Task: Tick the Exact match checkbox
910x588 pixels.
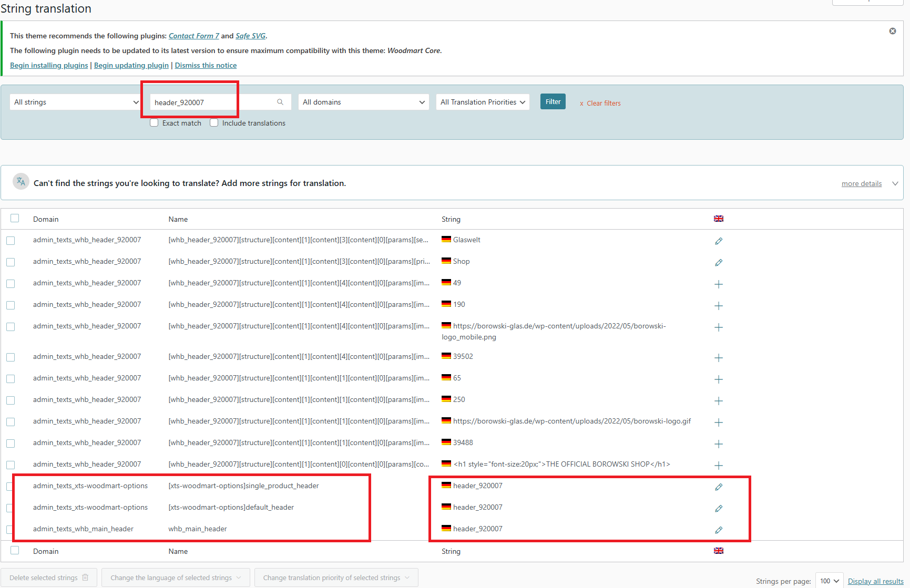Action: pos(154,122)
